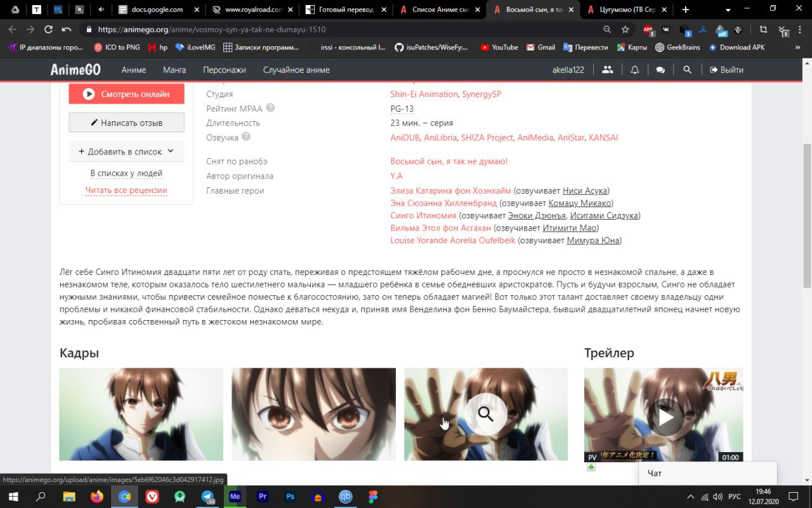Show hidden system tray icons arrow
This screenshot has width=812, height=508.
[x=691, y=497]
